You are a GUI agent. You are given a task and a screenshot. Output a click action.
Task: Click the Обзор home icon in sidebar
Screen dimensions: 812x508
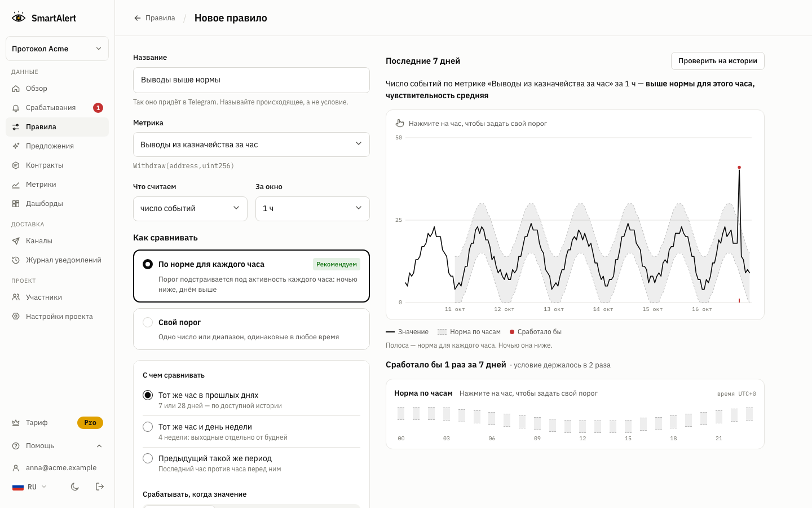pyautogui.click(x=16, y=89)
